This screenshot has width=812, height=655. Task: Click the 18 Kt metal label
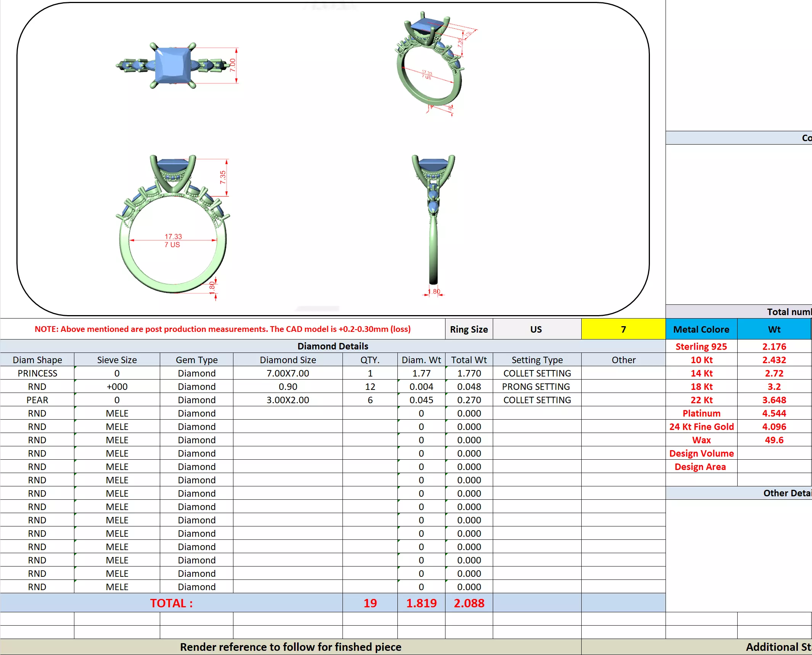pyautogui.click(x=701, y=386)
